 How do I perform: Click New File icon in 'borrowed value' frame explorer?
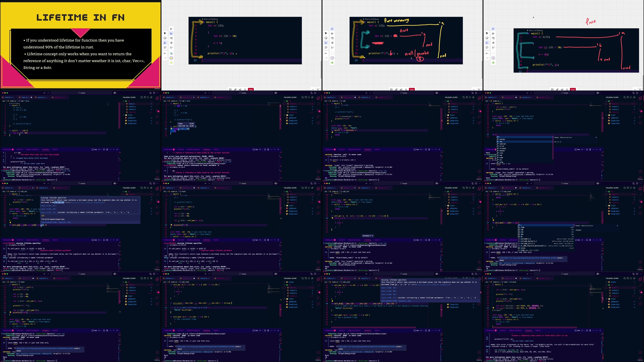[x=141, y=97]
